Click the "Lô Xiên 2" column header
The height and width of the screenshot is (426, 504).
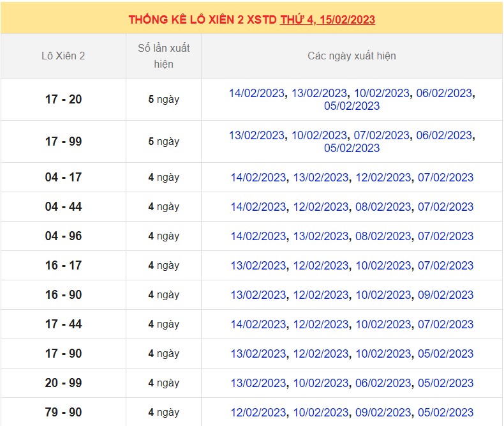click(63, 56)
